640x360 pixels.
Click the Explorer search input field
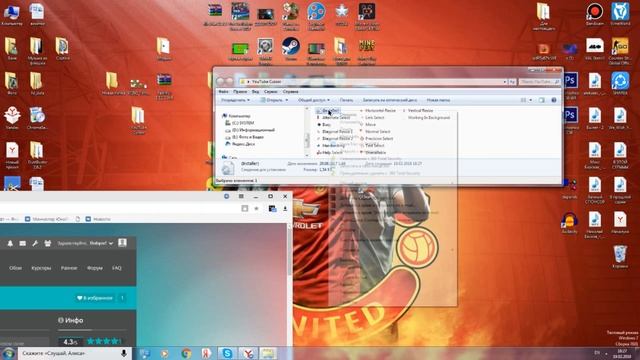[540, 82]
